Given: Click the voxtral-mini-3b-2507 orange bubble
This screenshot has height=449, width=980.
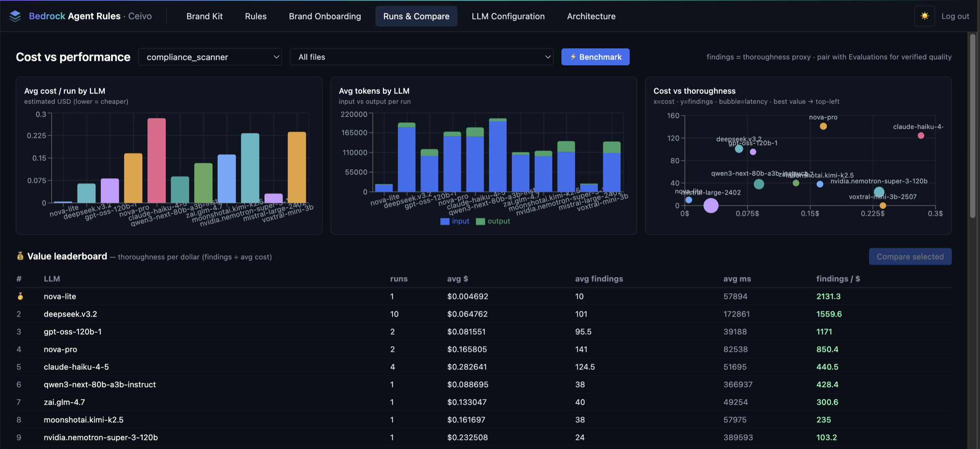Looking at the screenshot, I should coord(883,205).
